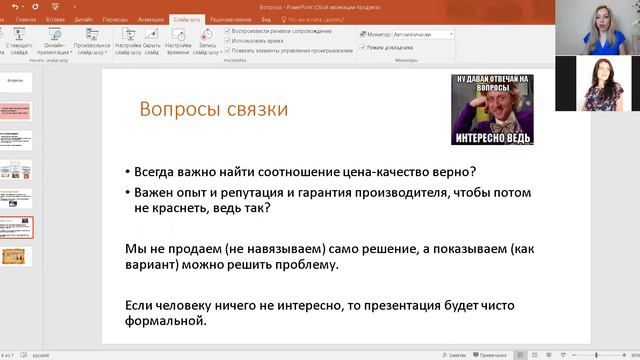The height and width of the screenshot is (360, 640).
Task: Open the Онлайн-презентация button
Action: [55, 41]
